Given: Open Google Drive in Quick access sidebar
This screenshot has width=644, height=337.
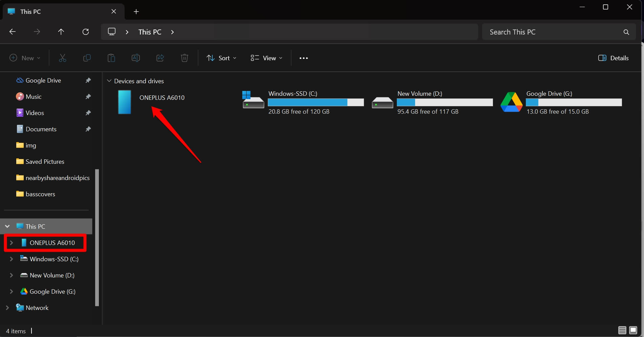Looking at the screenshot, I should coord(43,80).
